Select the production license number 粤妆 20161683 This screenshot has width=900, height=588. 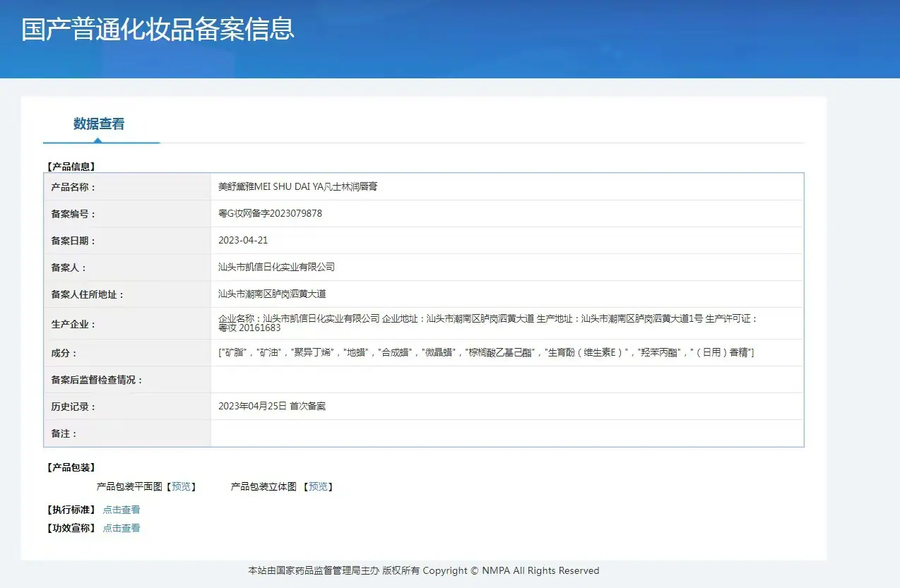pyautogui.click(x=249, y=328)
